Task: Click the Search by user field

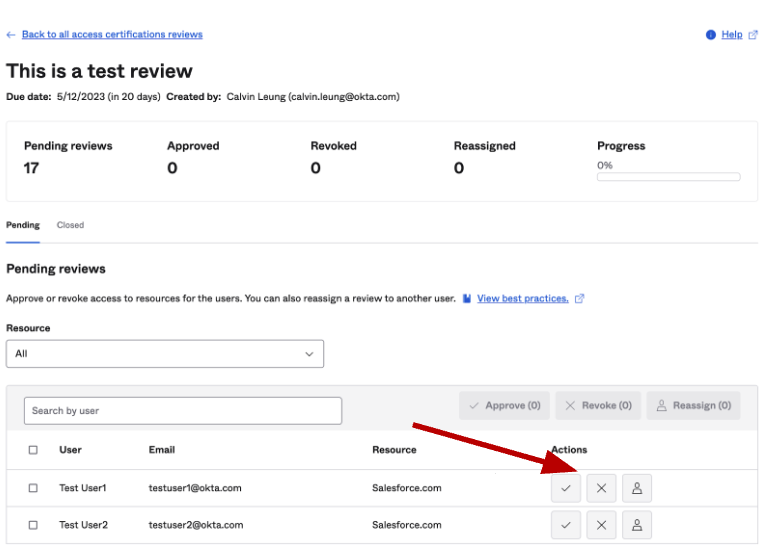Action: coord(183,411)
